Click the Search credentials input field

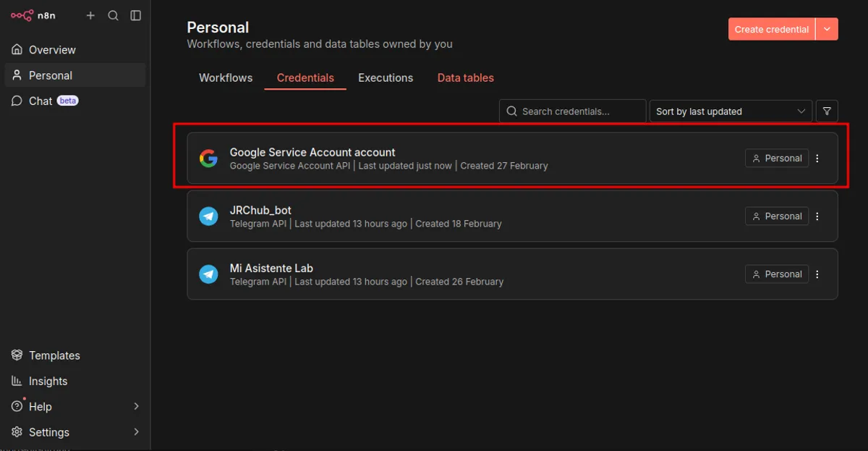click(x=572, y=111)
